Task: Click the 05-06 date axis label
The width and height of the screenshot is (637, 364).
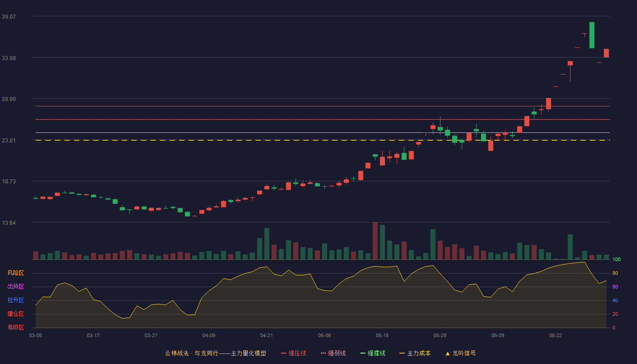Action: pyautogui.click(x=324, y=335)
